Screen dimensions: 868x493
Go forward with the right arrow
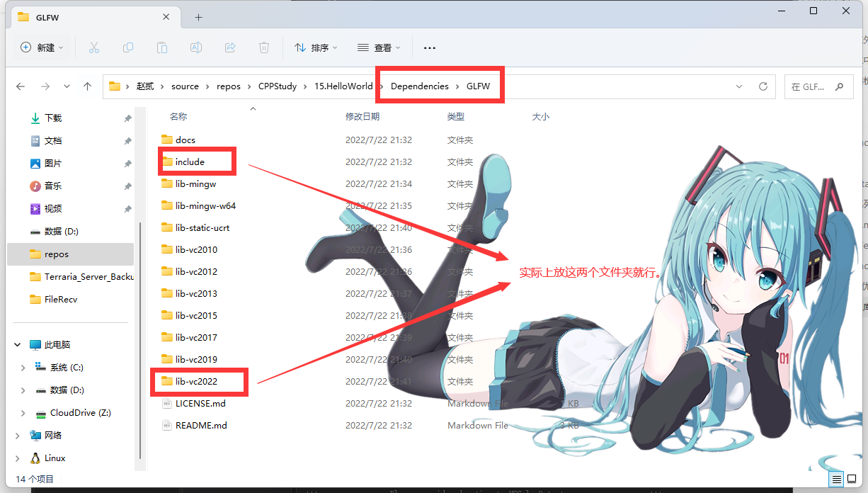[45, 86]
